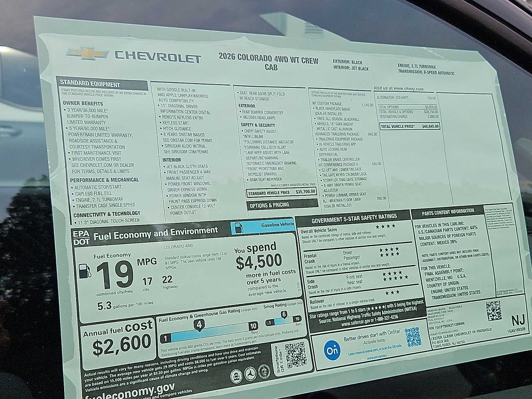Click the ALTERNATOR, 220 AMPS line
Viewport: 532px width, 399px height.
coord(406,98)
